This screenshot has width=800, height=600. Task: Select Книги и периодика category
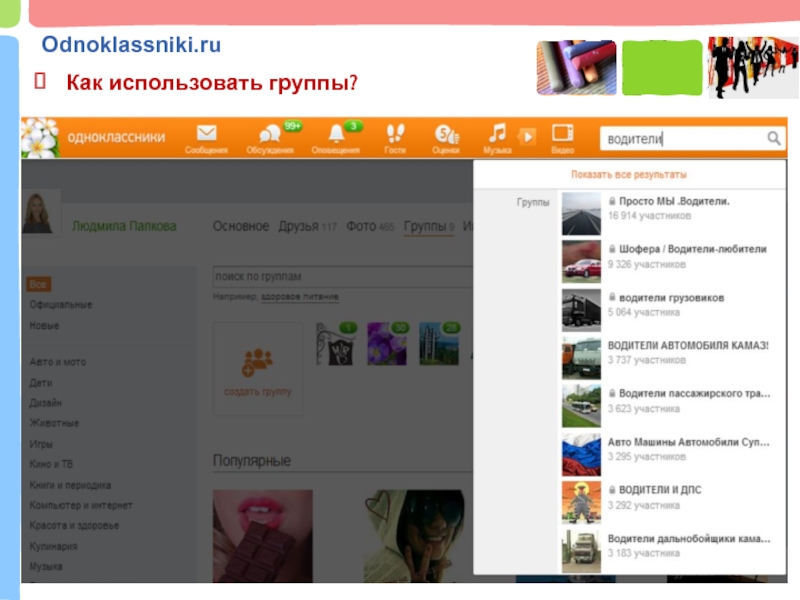pos(70,485)
